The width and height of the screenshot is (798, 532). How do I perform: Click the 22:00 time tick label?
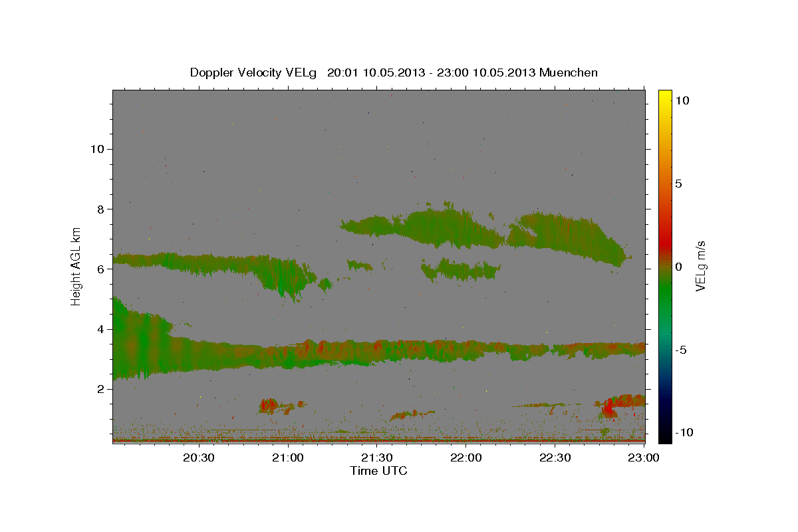pos(466,458)
